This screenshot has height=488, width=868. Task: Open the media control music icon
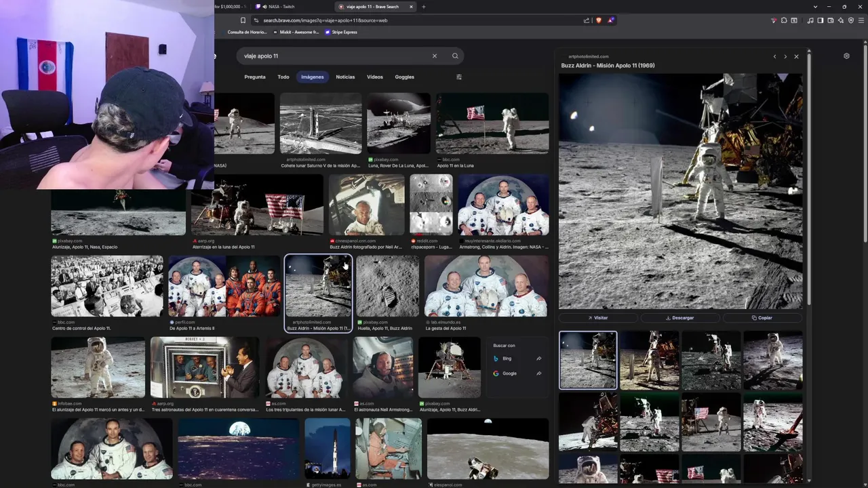pos(810,20)
